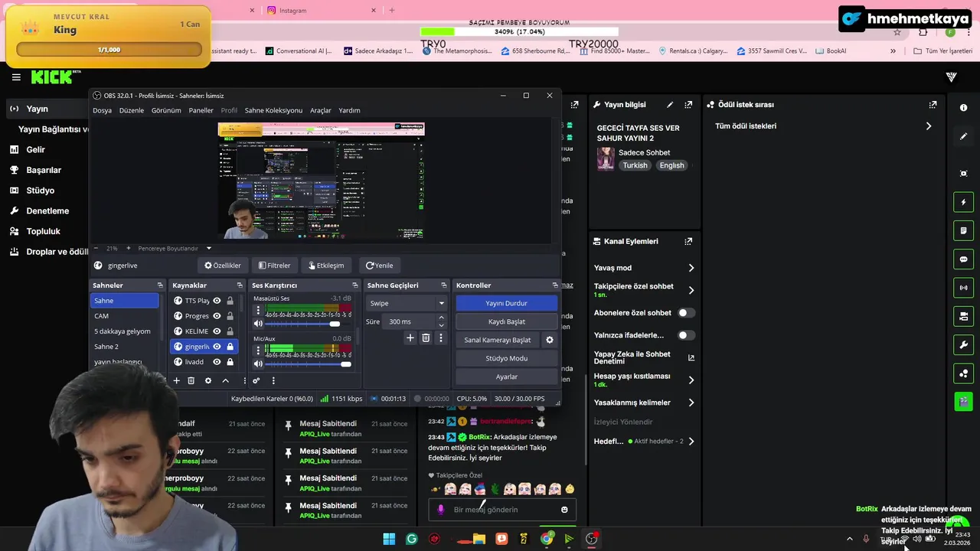Pop out the Ödül istek sırası panel
The image size is (980, 551).
933,105
